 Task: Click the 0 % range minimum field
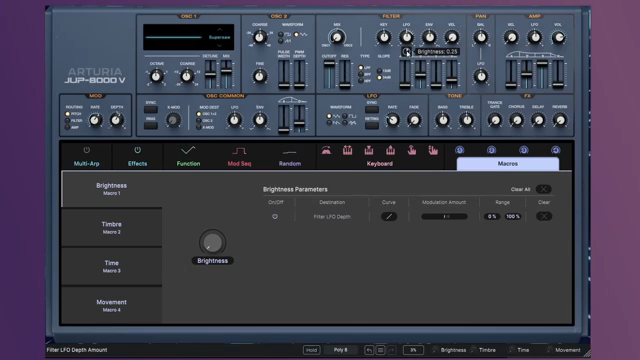coord(492,217)
